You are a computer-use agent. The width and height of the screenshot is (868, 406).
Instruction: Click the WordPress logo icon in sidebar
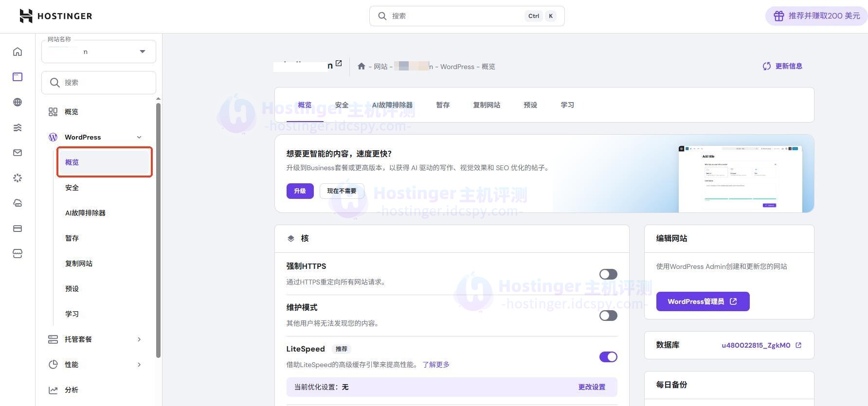click(x=53, y=137)
